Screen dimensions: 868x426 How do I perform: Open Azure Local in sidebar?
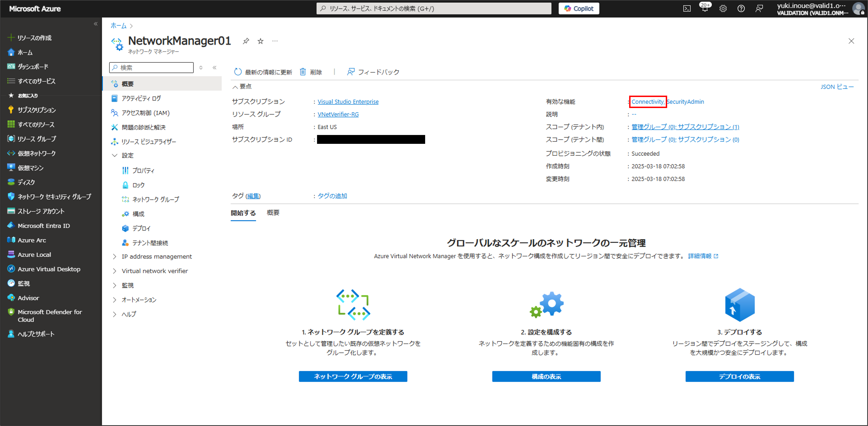[x=29, y=255]
